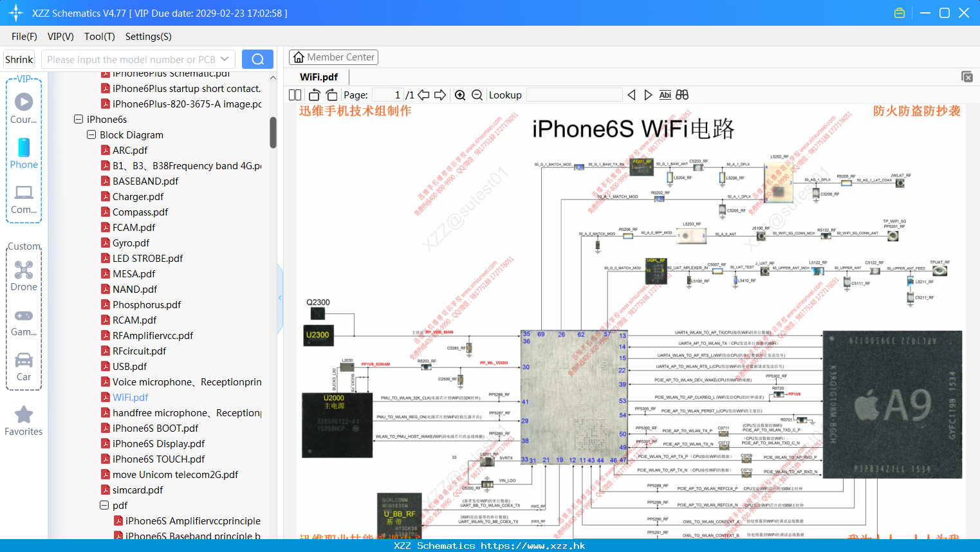Open Charger.pdf

click(x=138, y=196)
